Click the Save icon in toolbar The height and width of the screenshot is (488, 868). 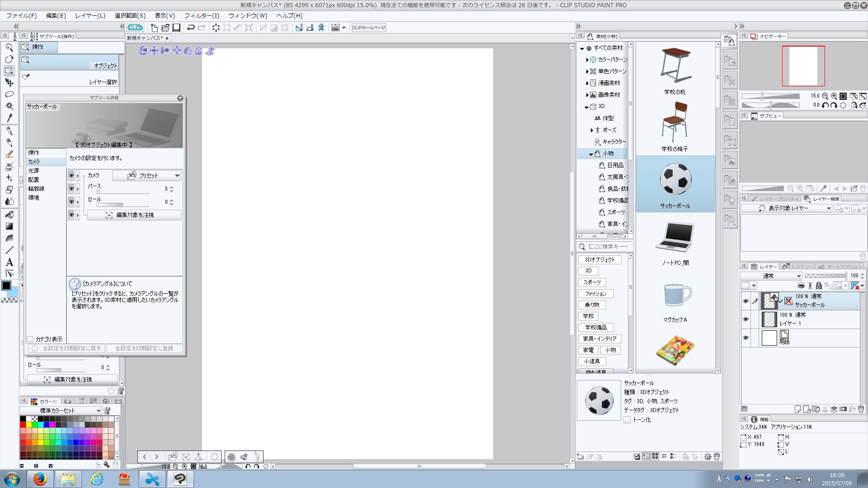point(177,28)
